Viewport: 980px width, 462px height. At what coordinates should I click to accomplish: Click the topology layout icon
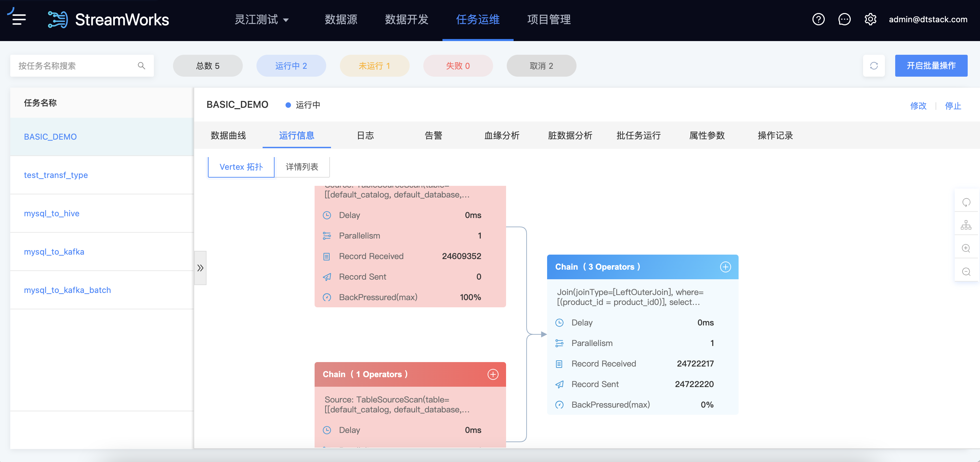(966, 225)
